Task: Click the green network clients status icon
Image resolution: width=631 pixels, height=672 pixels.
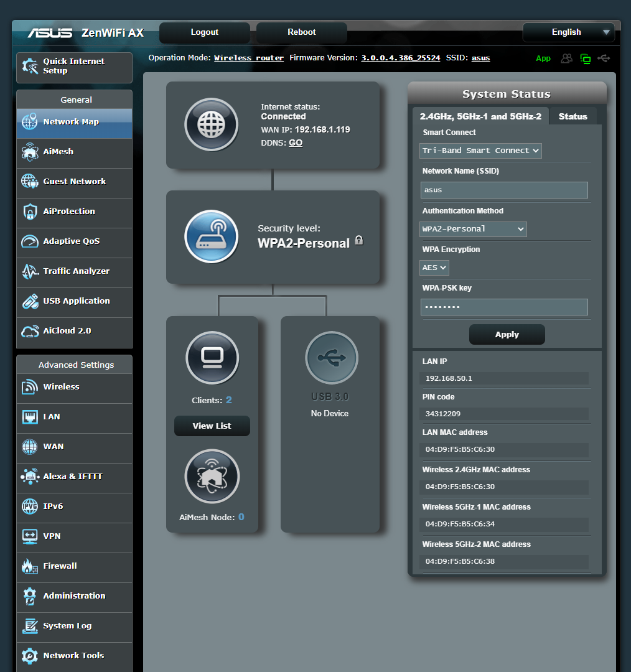Action: tap(585, 58)
